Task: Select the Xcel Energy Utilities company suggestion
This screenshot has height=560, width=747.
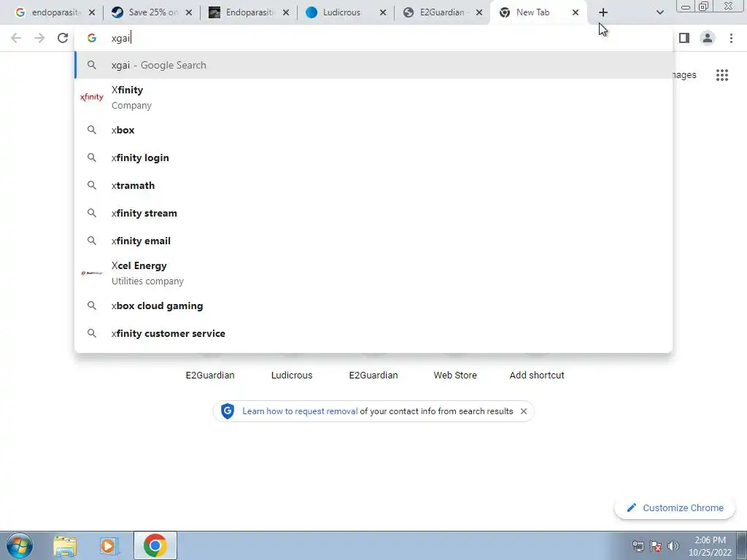Action: coord(373,273)
